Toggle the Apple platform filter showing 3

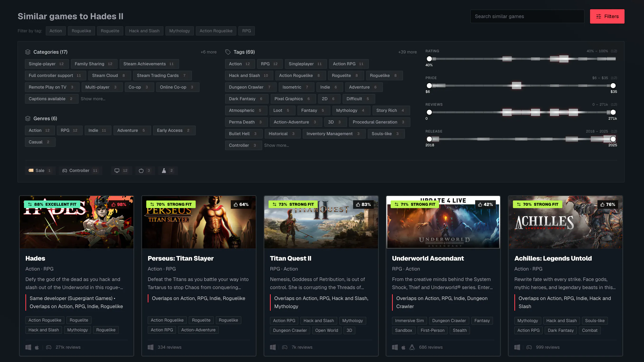click(145, 171)
